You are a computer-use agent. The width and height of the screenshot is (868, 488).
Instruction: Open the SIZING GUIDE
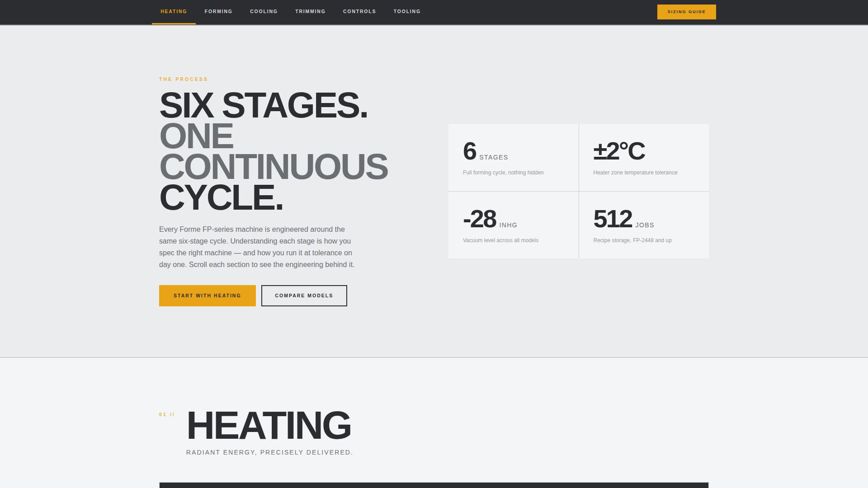pyautogui.click(x=686, y=12)
